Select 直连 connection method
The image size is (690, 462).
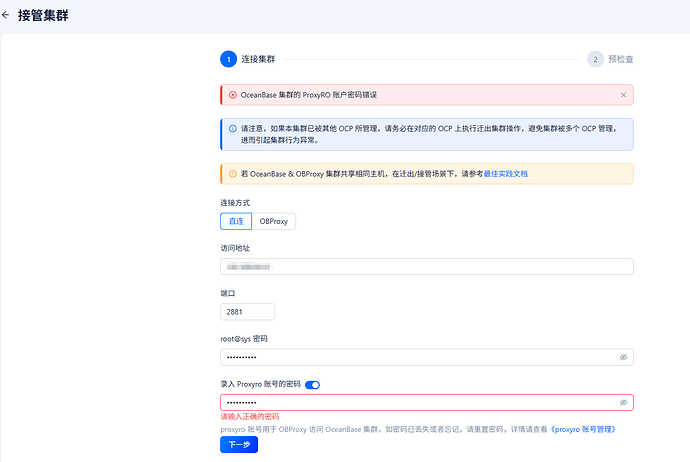point(236,221)
